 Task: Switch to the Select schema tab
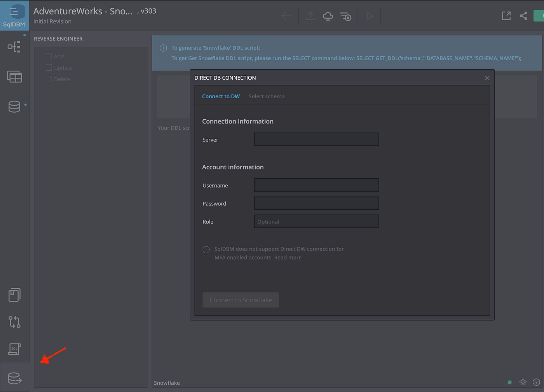point(267,96)
